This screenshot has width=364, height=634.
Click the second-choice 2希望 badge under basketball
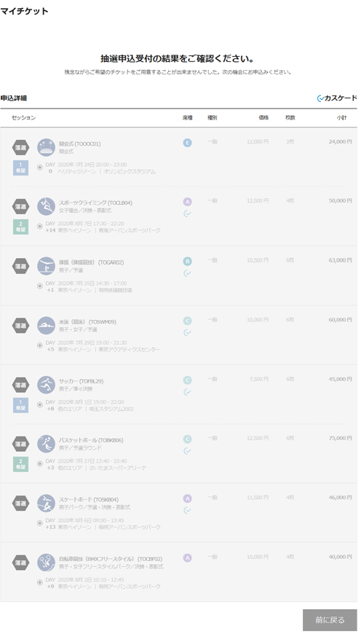[20, 464]
